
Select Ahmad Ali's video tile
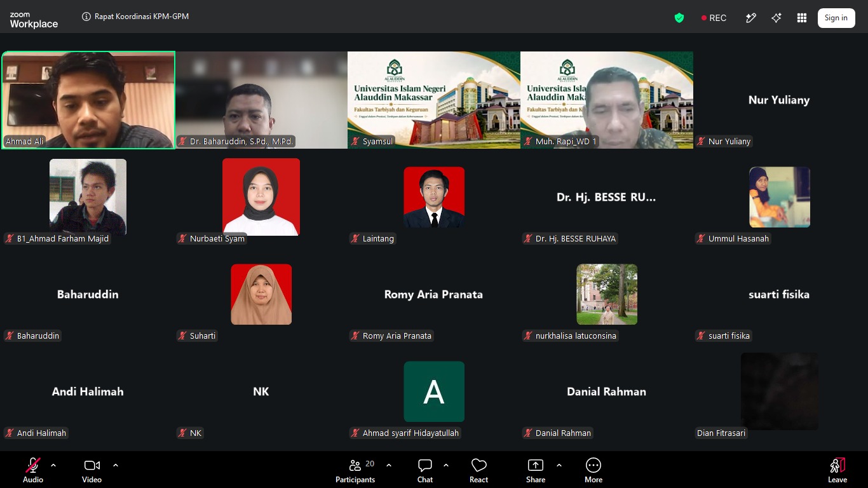88,100
